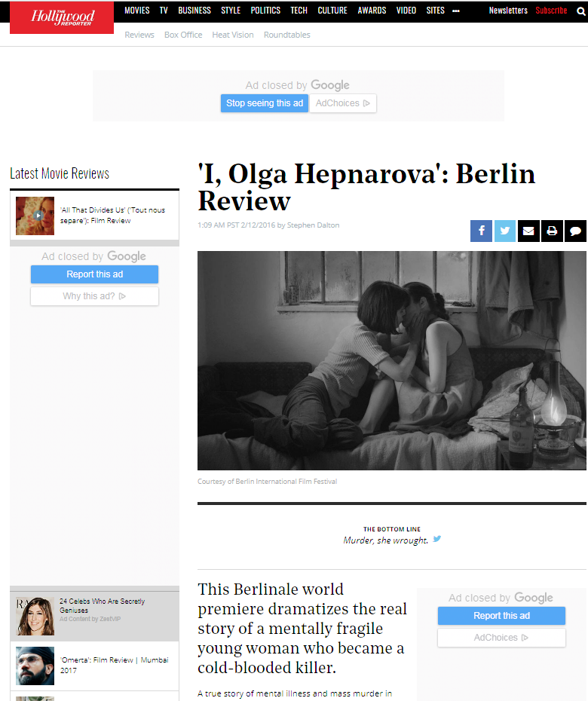Image resolution: width=588 pixels, height=701 pixels.
Task: Switch to the Box Office tab
Action: [x=183, y=35]
